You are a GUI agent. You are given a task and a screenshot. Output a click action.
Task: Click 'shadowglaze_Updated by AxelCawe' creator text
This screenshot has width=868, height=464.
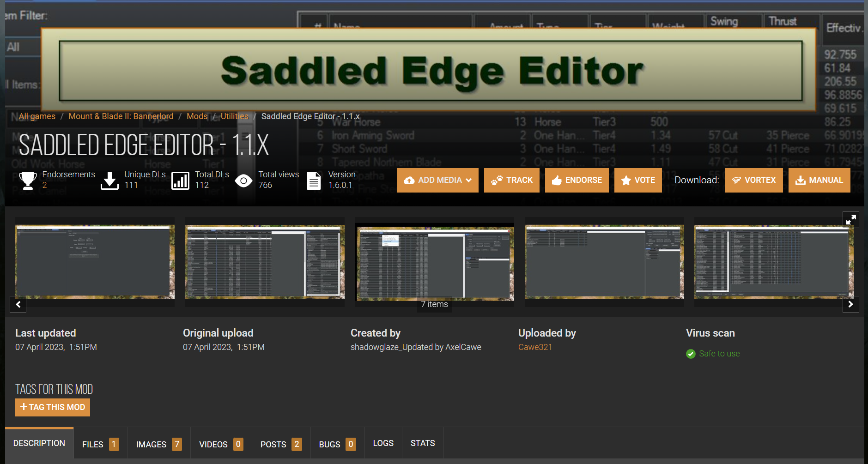(416, 347)
